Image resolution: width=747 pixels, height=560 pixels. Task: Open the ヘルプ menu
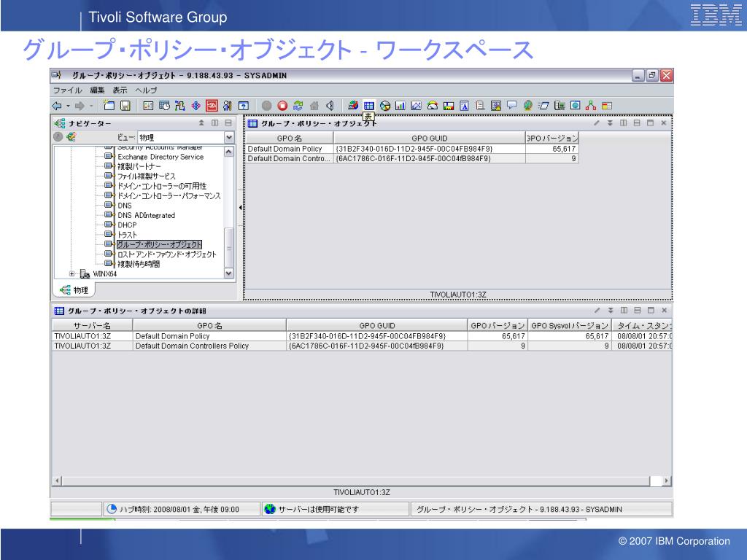point(146,90)
